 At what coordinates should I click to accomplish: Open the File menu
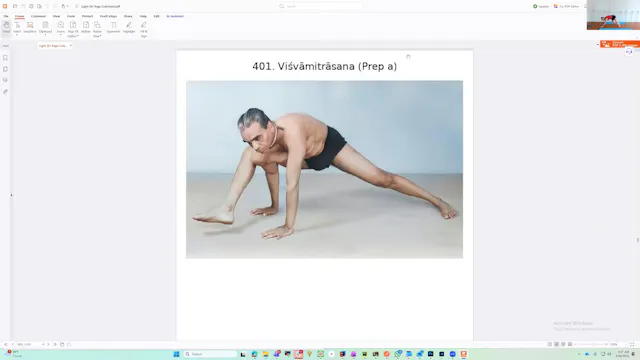(6, 16)
